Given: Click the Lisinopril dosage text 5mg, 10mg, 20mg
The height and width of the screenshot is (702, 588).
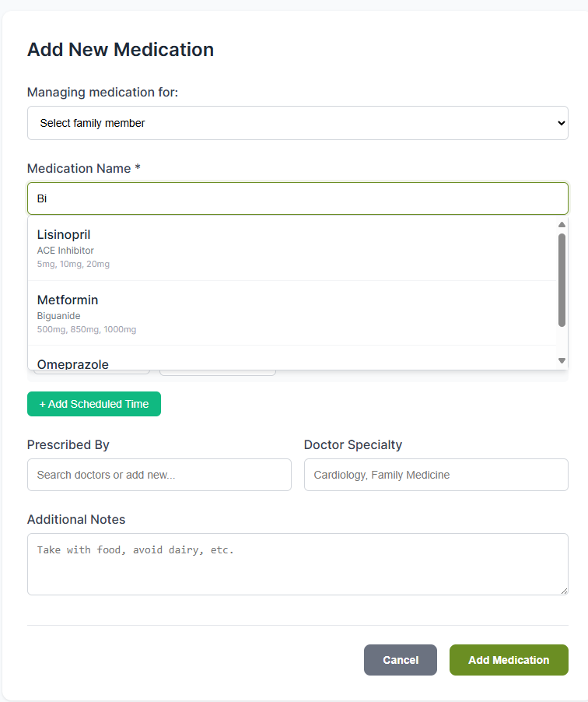Looking at the screenshot, I should (73, 265).
